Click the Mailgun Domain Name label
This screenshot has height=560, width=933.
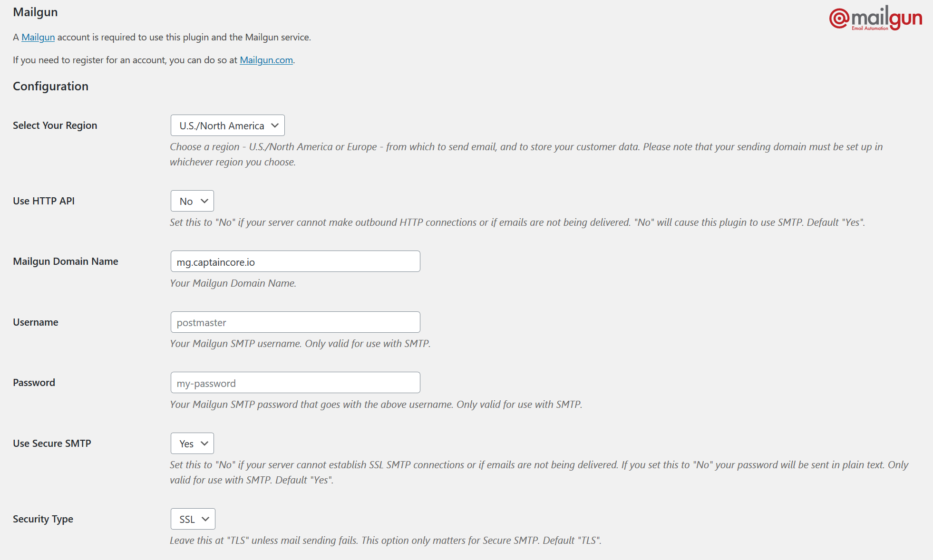coord(66,261)
